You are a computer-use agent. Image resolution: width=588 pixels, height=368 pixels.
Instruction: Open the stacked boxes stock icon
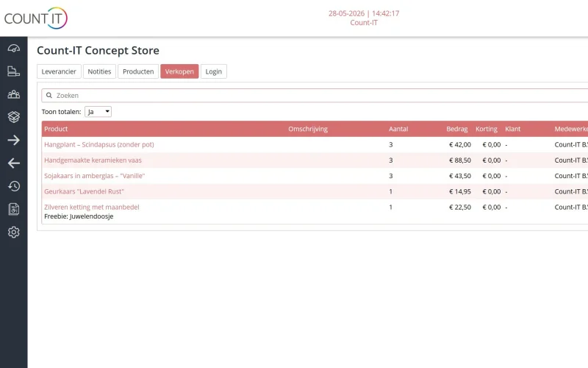click(13, 117)
